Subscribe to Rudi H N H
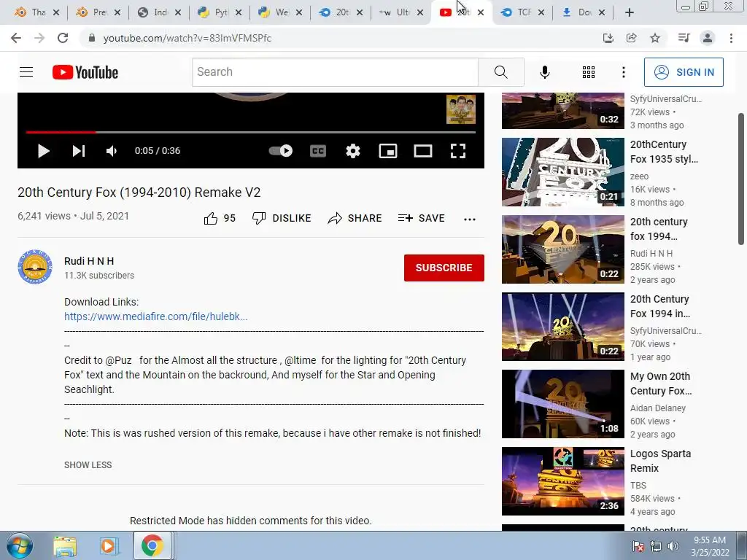Screen dimensions: 747x560 tap(444, 268)
